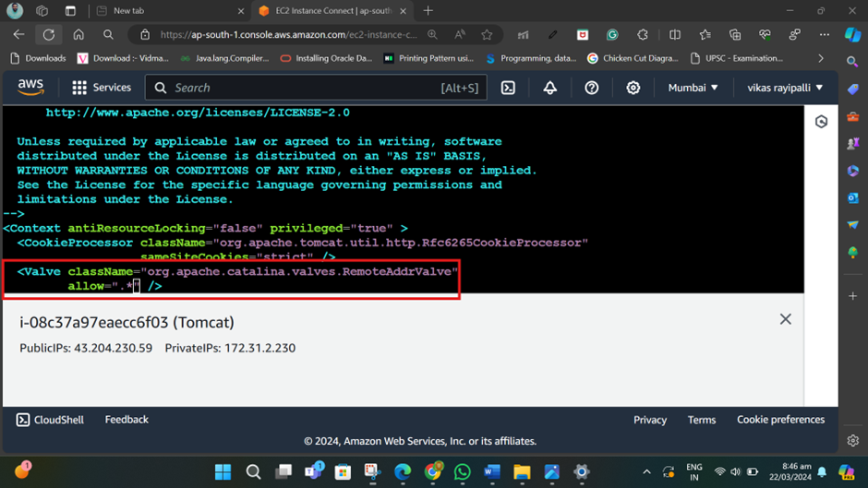Screen dimensions: 868x488
Task: Open Word from taskbar
Action: point(491,472)
